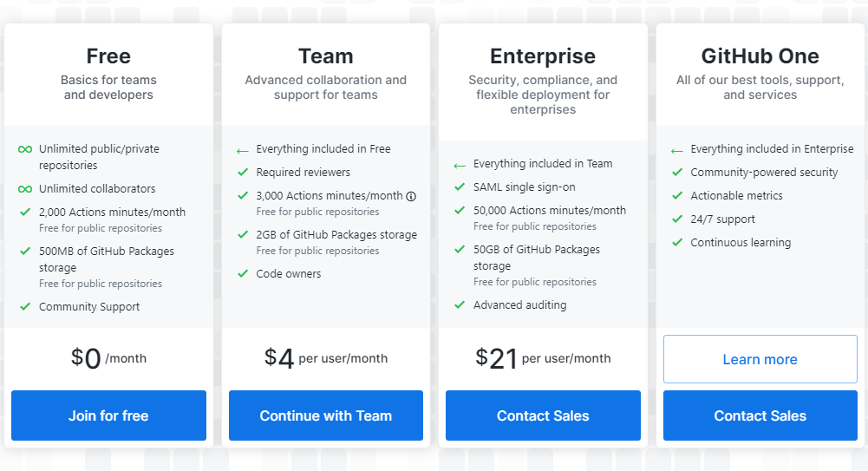Click the Team plan heading
The width and height of the screenshot is (868, 471).
pos(326,56)
